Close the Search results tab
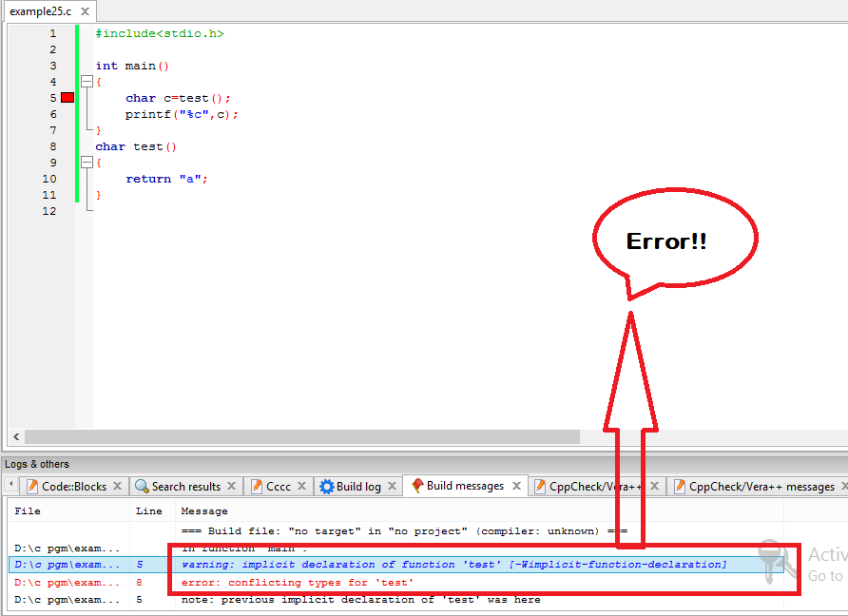The image size is (848, 616). click(230, 486)
